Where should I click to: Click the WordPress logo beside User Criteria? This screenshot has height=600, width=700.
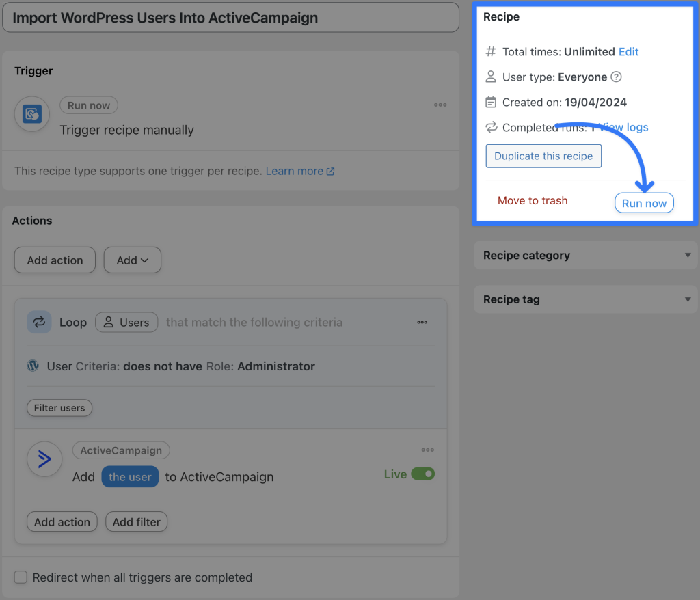(32, 366)
